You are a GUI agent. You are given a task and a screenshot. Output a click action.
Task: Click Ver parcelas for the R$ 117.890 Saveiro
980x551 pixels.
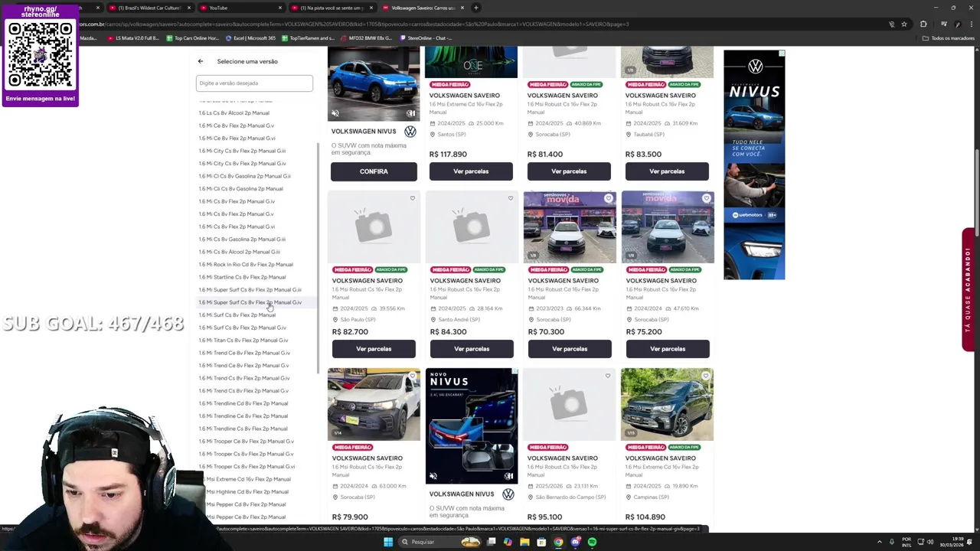coord(471,171)
